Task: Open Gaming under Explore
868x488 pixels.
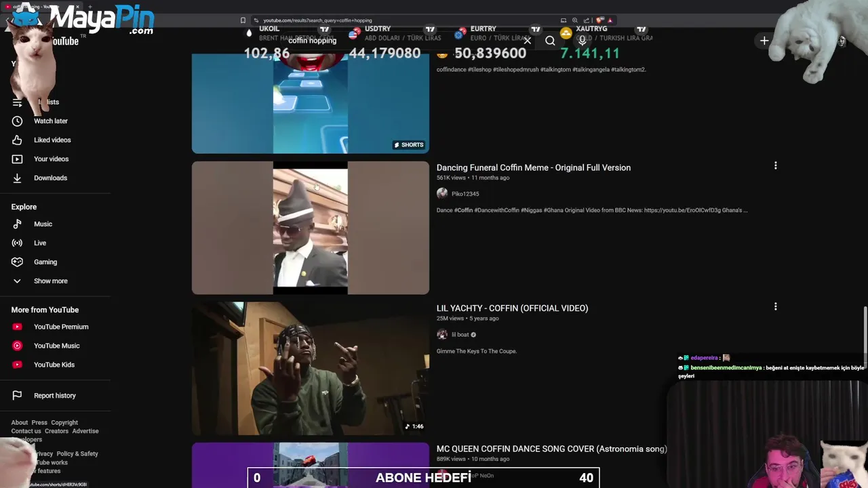Action: tap(45, 262)
